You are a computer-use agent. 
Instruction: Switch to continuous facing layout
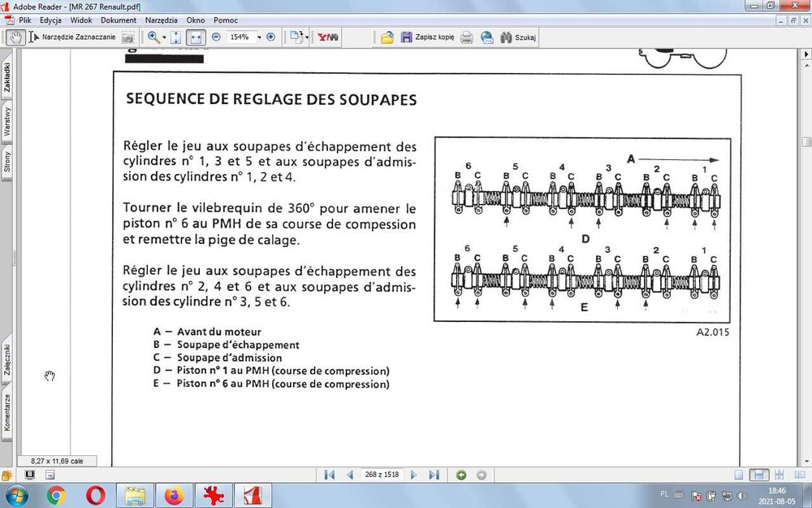pyautogui.click(x=780, y=475)
